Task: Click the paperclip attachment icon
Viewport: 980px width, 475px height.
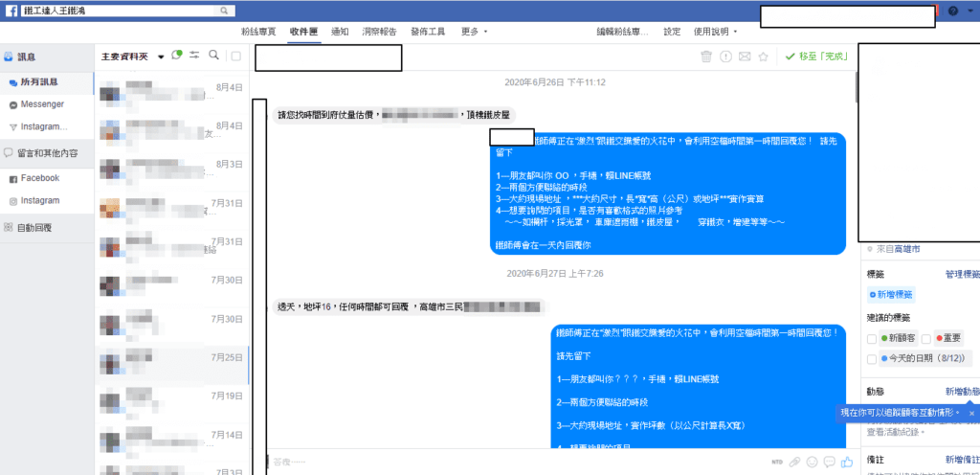Action: point(794,462)
